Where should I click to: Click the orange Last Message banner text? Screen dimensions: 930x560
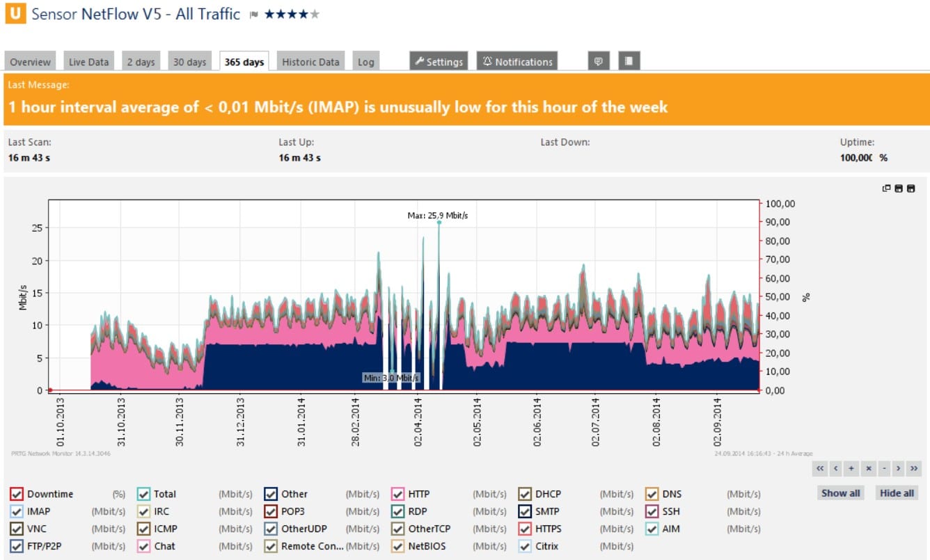pos(338,107)
